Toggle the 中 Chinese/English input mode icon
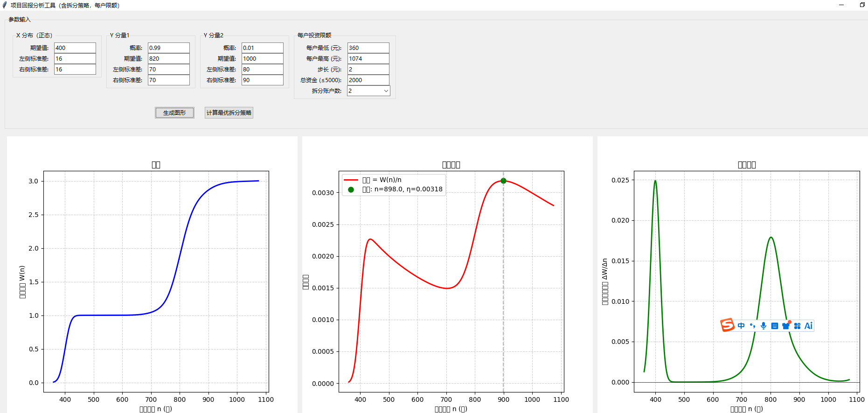The width and height of the screenshot is (868, 413). click(x=741, y=326)
